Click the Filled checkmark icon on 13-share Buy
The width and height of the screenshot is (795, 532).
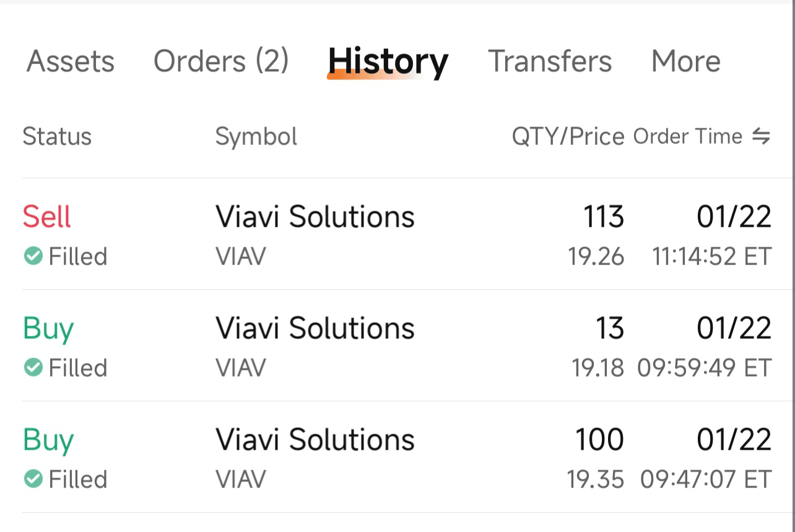(x=33, y=367)
